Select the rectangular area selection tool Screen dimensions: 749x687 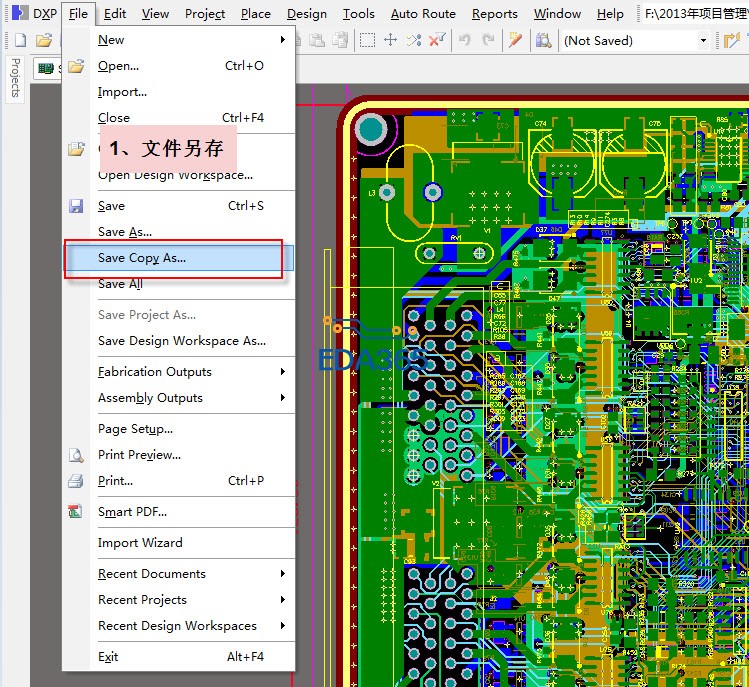[x=367, y=41]
